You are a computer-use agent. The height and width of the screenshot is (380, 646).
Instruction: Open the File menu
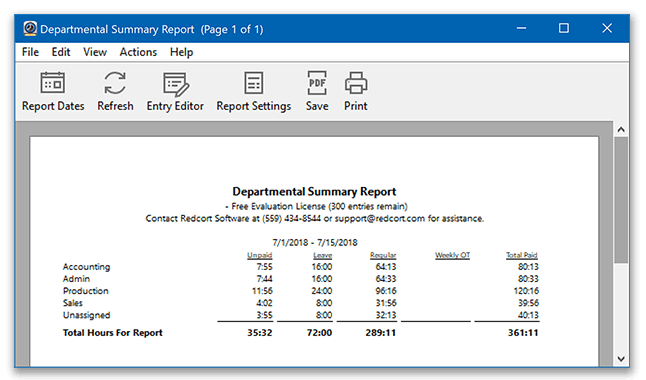pos(30,52)
